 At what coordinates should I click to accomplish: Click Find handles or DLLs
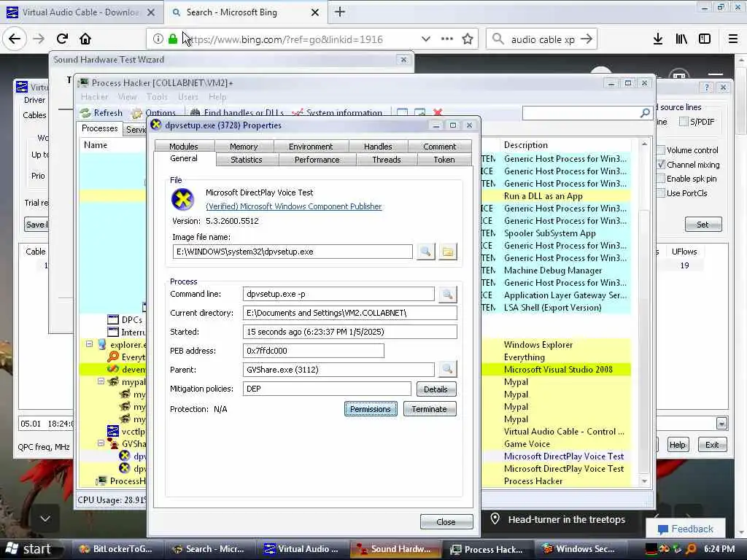(237, 113)
